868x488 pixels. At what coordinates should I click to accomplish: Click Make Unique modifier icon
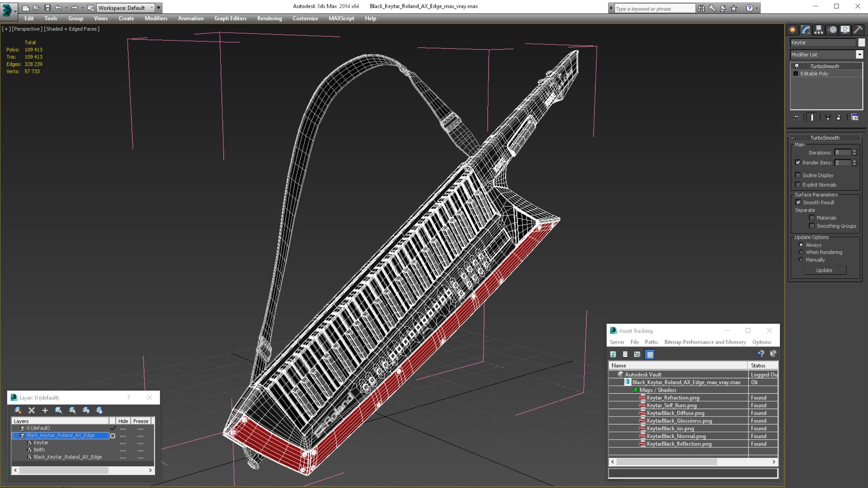[x=828, y=117]
